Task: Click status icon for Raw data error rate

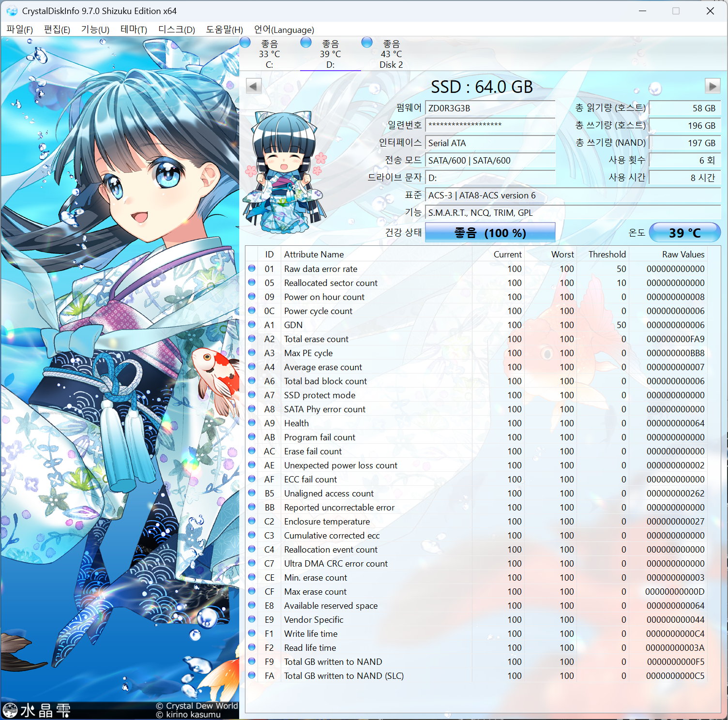Action: [x=252, y=268]
